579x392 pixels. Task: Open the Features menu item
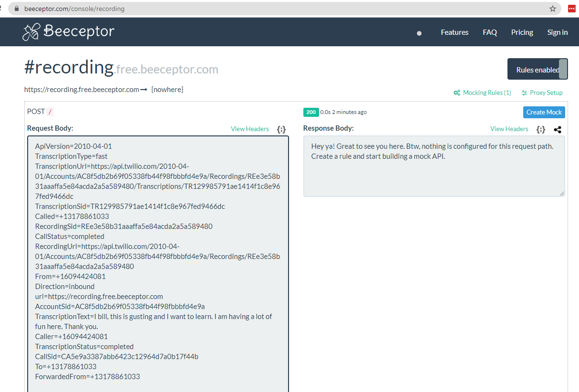point(455,32)
